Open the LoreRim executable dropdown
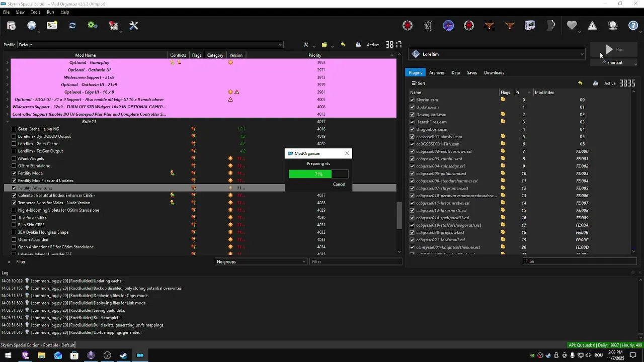Image resolution: width=644 pixels, height=362 pixels. coord(497,54)
